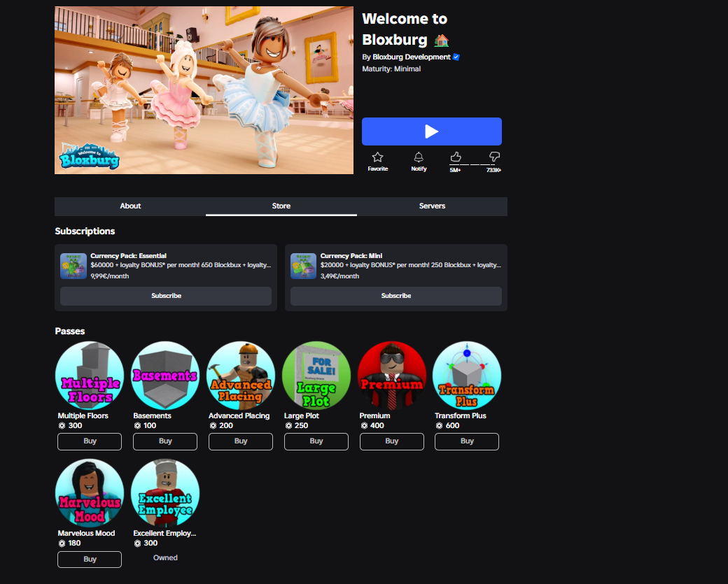Click the Notify bell icon
This screenshot has width=728, height=584.
tap(419, 157)
